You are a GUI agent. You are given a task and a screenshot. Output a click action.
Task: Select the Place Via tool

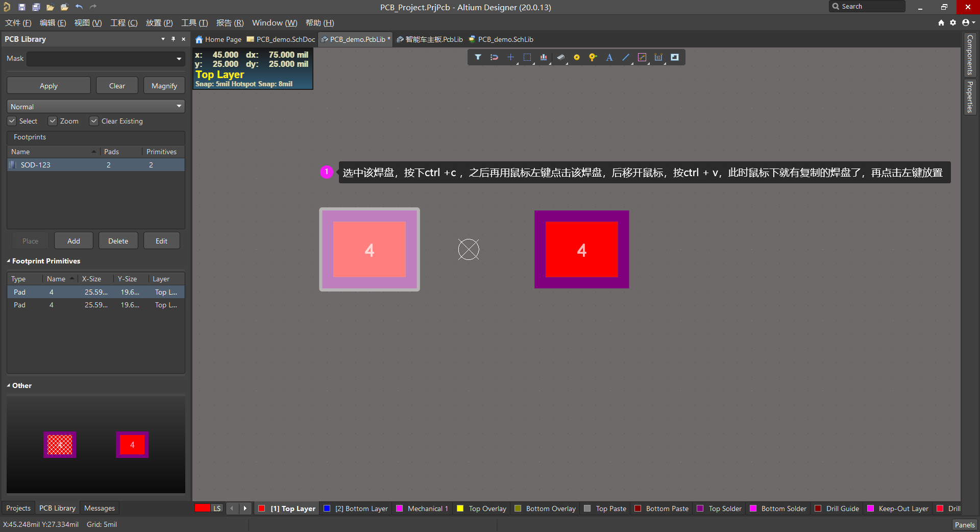593,57
